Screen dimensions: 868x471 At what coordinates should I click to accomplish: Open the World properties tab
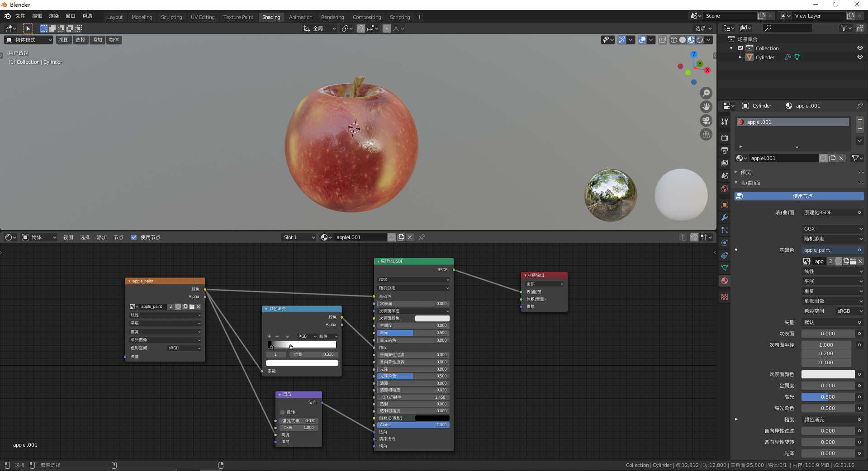coord(725,188)
